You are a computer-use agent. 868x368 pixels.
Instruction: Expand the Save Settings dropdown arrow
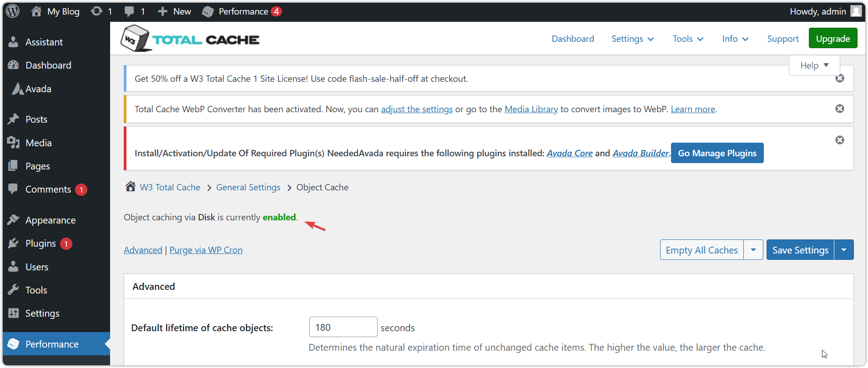[844, 250]
